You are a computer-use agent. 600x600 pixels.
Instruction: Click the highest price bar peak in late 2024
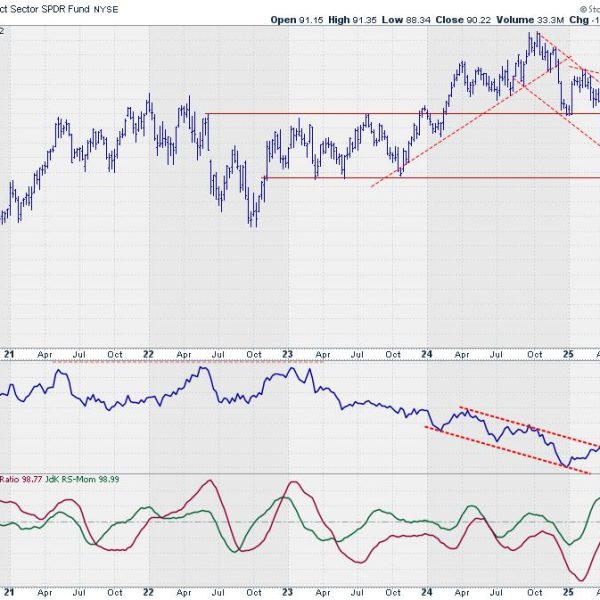[535, 35]
